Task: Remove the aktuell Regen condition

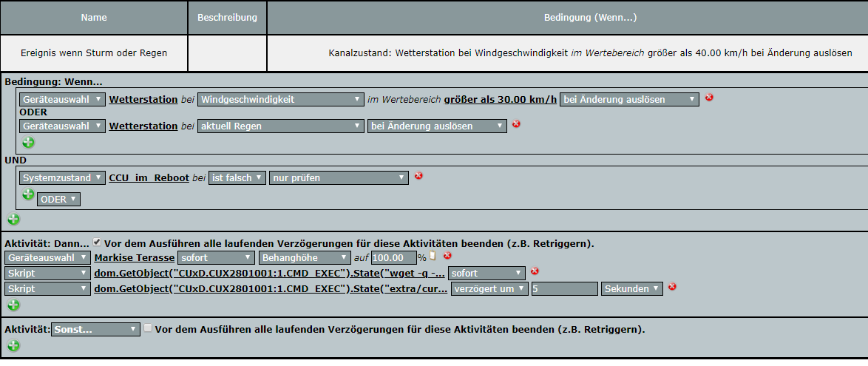Action: pos(516,124)
